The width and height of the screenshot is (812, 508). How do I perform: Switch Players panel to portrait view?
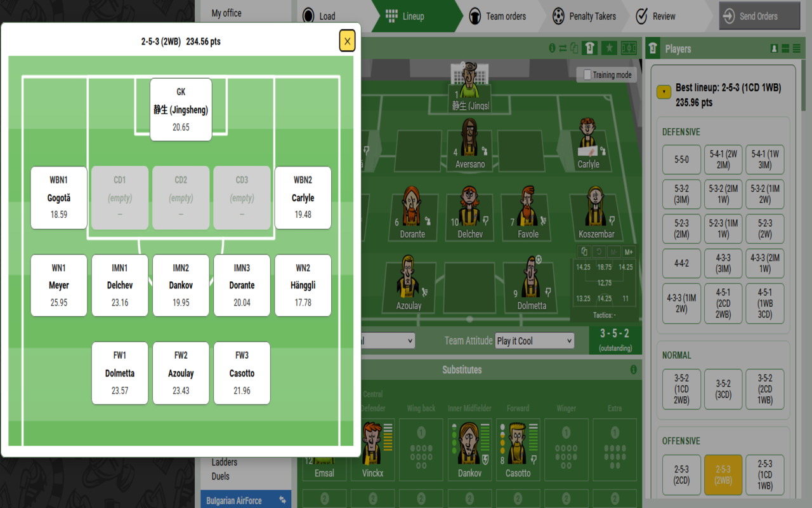tap(775, 49)
